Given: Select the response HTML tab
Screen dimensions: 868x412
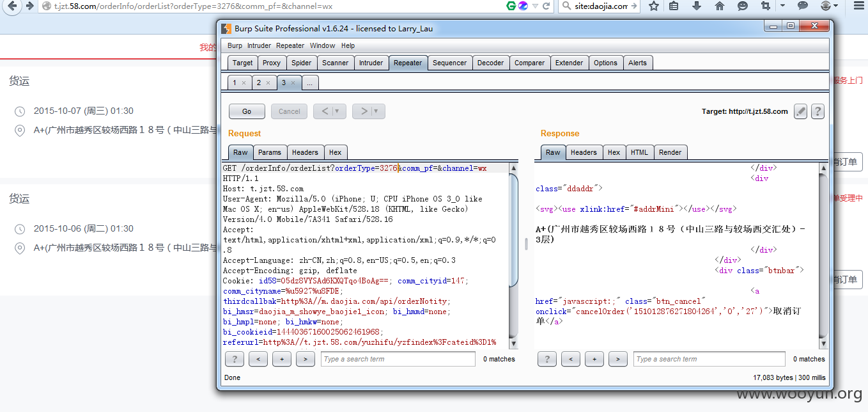Looking at the screenshot, I should click(x=639, y=152).
